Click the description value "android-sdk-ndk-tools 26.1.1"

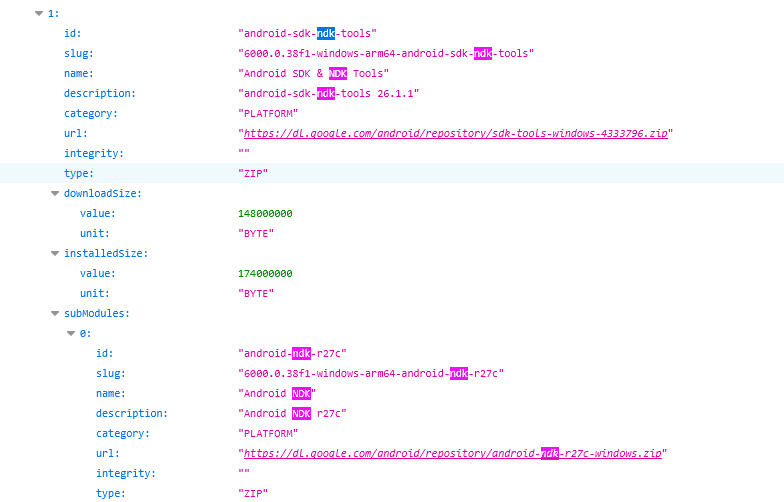[328, 94]
